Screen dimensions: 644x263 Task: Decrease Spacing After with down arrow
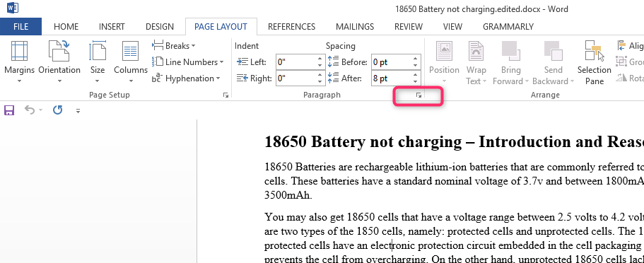(x=416, y=81)
